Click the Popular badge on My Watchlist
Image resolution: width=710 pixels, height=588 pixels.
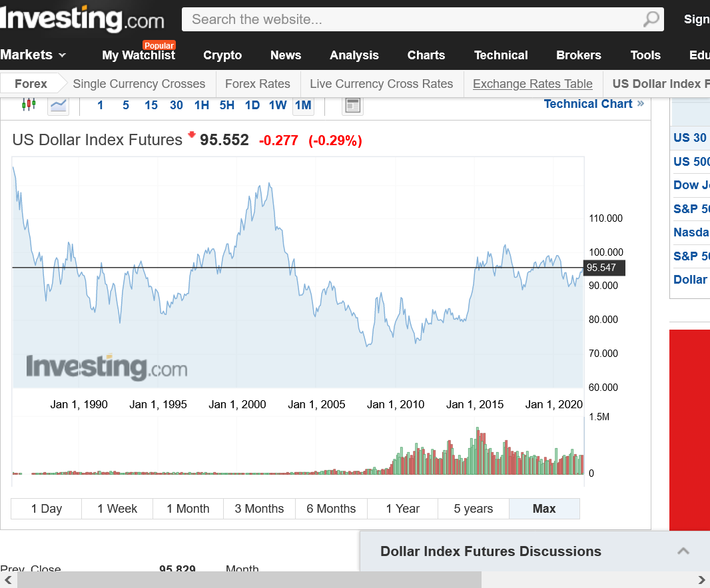pyautogui.click(x=159, y=45)
